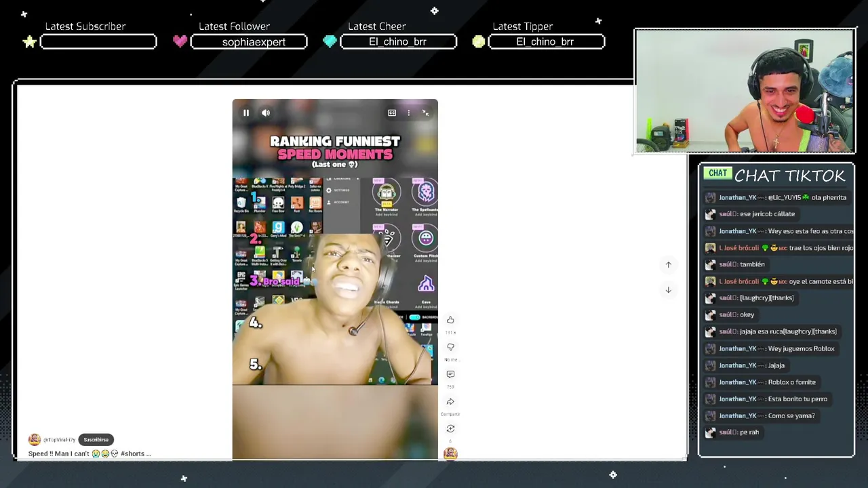Click chat message 'trae los ojos bien rojo'
This screenshot has height=488, width=868.
click(x=821, y=248)
